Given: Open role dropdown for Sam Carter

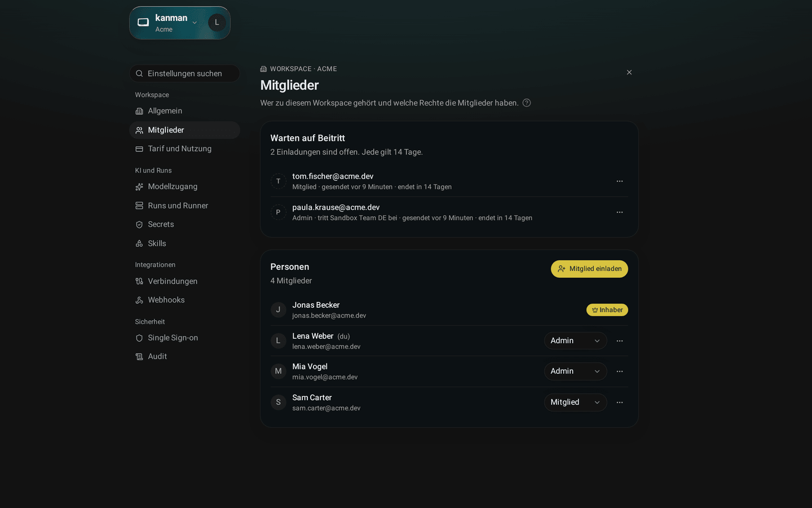Looking at the screenshot, I should coord(575,402).
